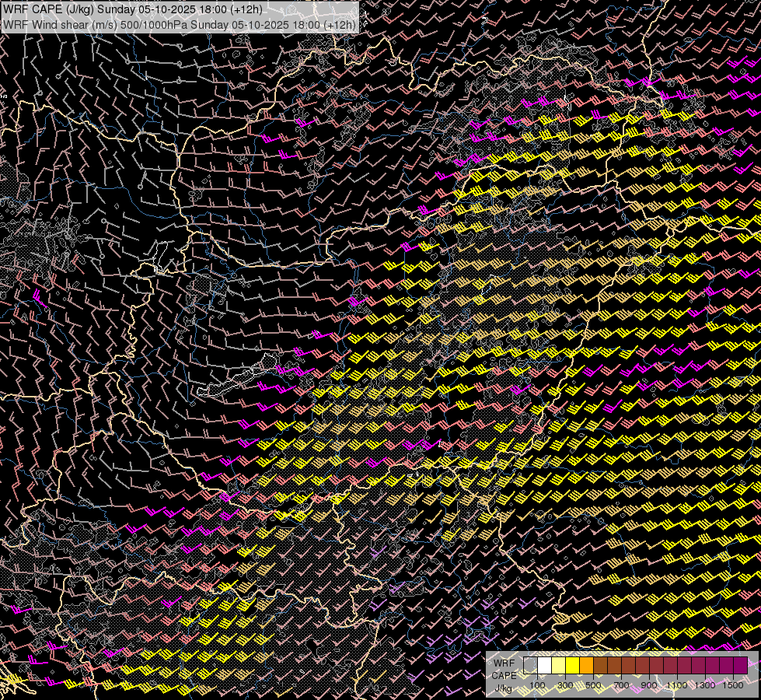Click the 700 legend scale label

[621, 684]
